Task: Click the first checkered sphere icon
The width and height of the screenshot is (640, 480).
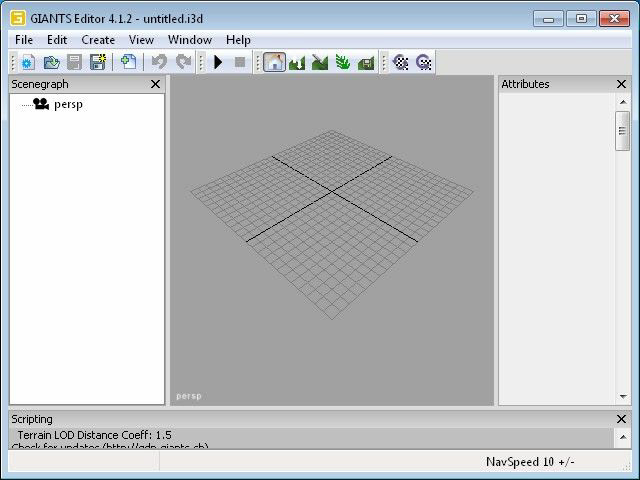Action: coord(400,62)
